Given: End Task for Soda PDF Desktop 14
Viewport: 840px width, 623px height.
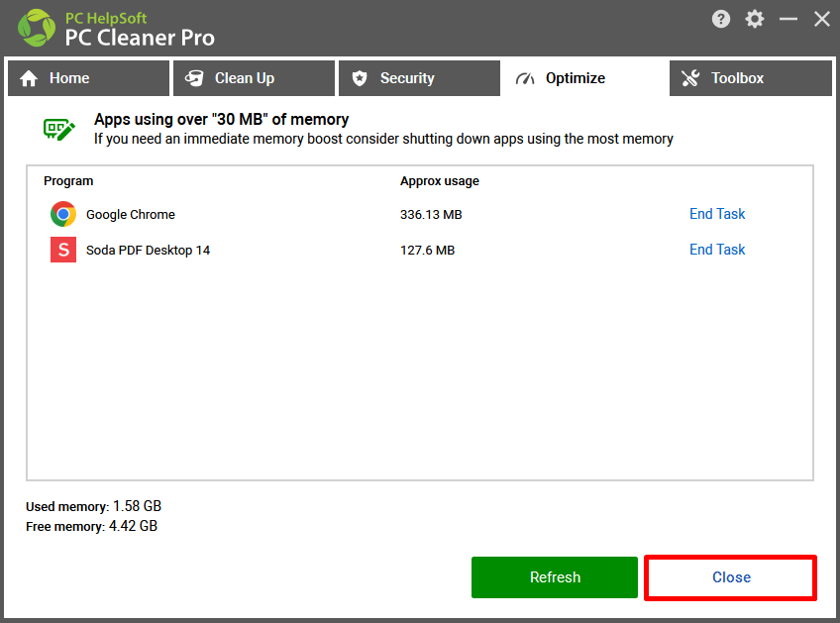Looking at the screenshot, I should click(x=717, y=250).
